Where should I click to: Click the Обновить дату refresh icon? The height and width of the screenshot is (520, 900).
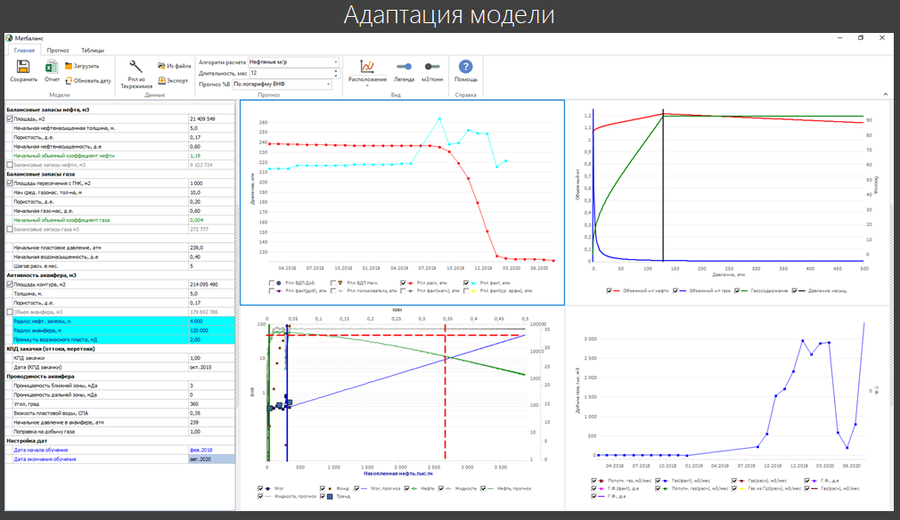pyautogui.click(x=68, y=81)
